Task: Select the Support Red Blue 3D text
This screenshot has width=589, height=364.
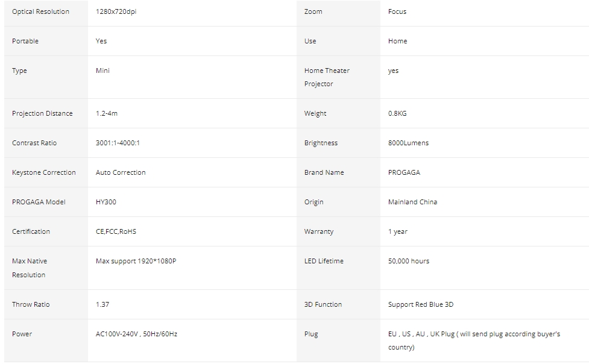Action: pos(421,304)
